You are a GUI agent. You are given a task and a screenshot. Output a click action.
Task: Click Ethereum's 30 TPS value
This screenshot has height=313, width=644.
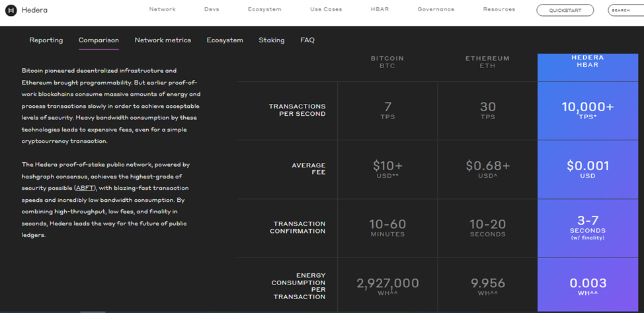(487, 111)
